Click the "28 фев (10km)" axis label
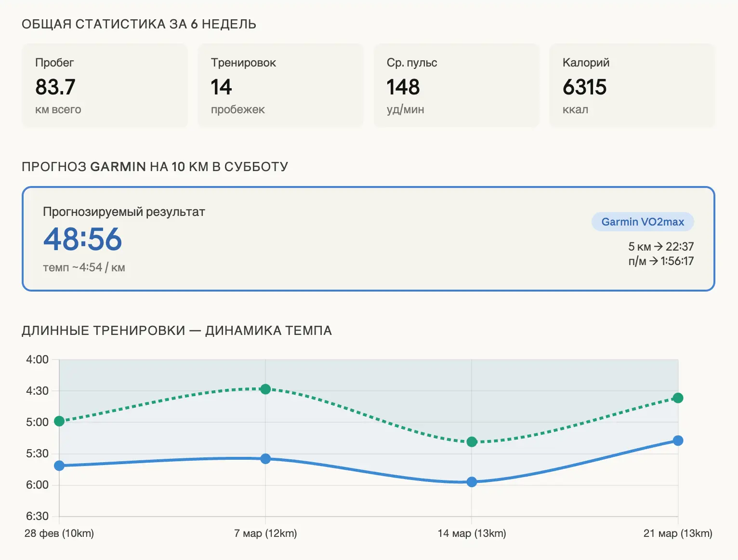This screenshot has height=560, width=738. coord(59,533)
